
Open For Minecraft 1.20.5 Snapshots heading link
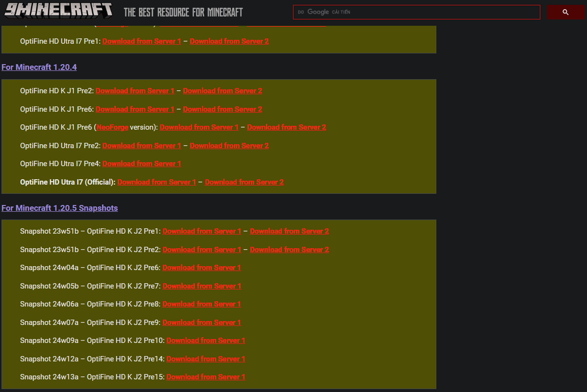(60, 208)
